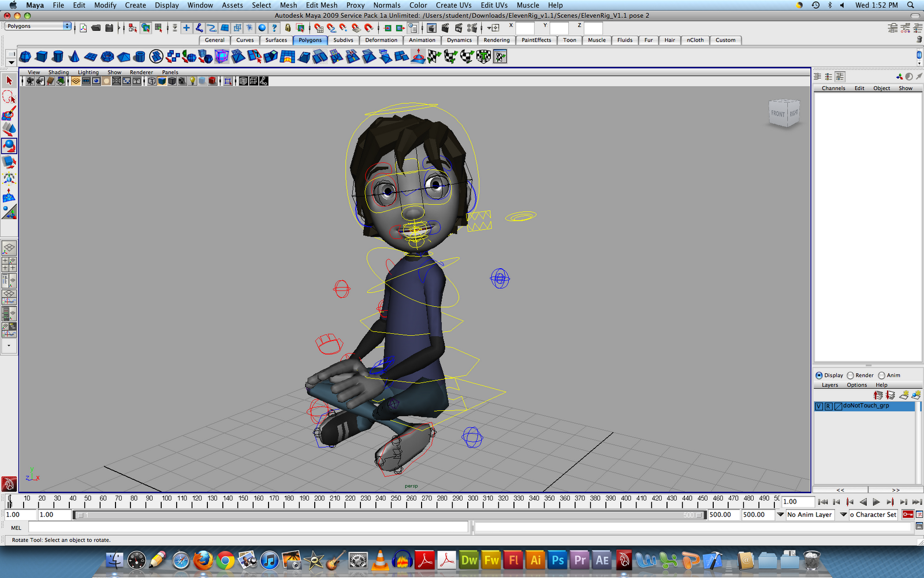Open channel box Channels menu
The width and height of the screenshot is (924, 578).
[x=833, y=88]
